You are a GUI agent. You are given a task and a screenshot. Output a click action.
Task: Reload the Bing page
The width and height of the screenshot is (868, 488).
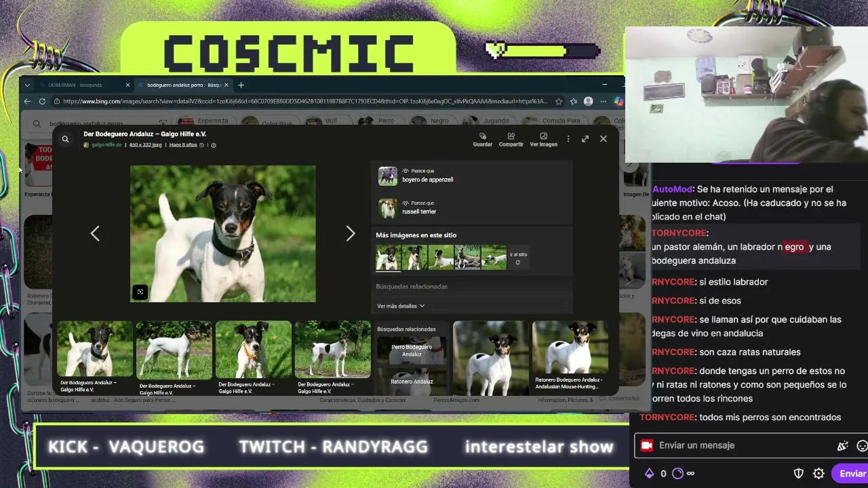(42, 102)
